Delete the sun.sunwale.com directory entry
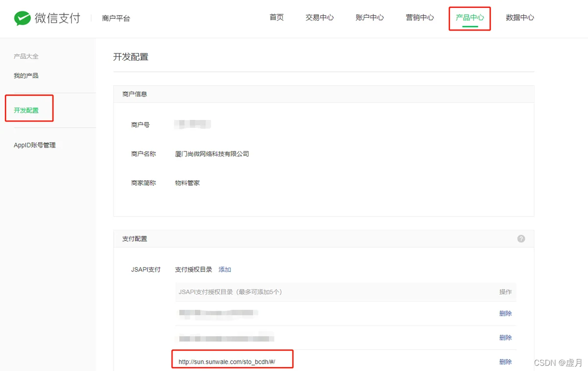Screen dimensions: 588x371 (x=505, y=362)
